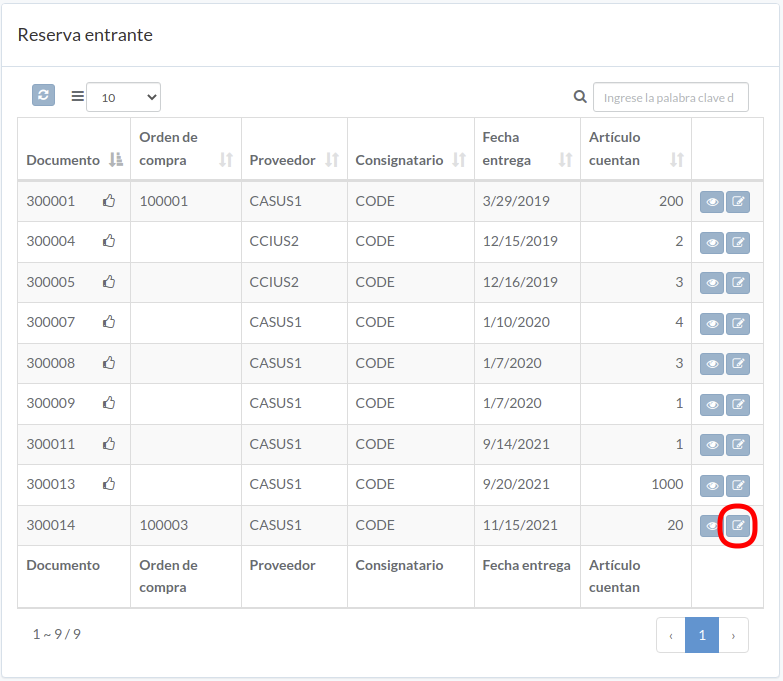This screenshot has width=783, height=681.
Task: Click thumbs-up icon for document 300009
Action: (x=109, y=402)
